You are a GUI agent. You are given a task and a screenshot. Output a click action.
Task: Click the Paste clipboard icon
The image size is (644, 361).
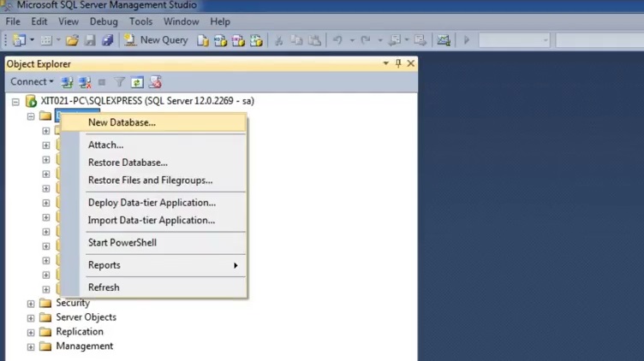(314, 40)
